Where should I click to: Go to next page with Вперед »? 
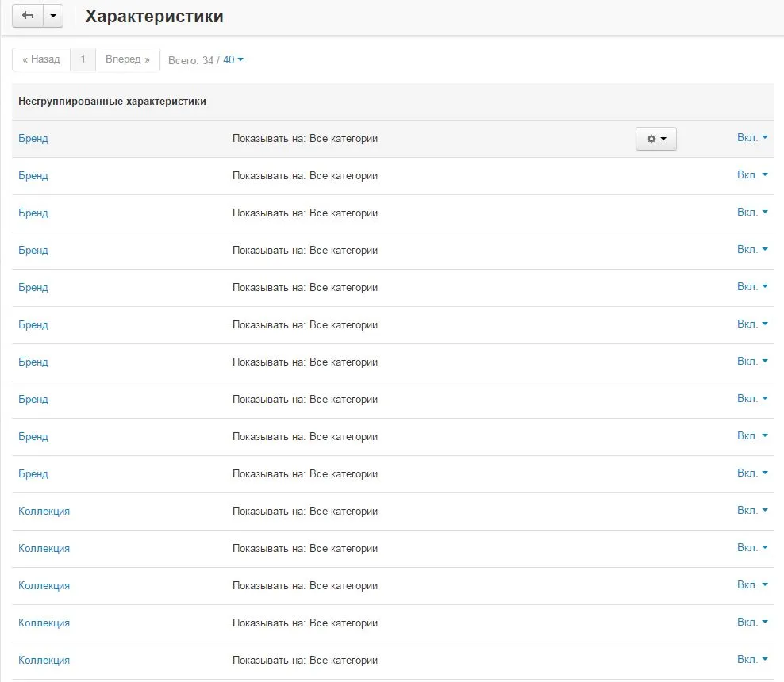(x=128, y=59)
